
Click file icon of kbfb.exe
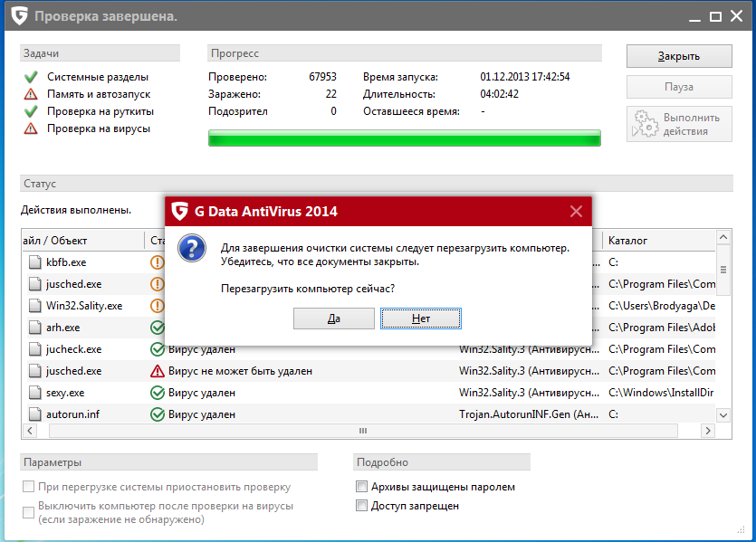[34, 262]
